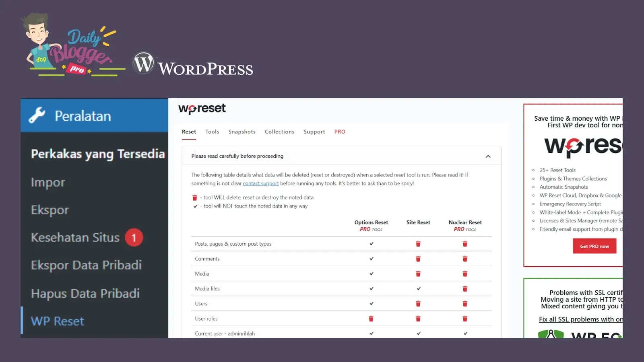
Task: Switch to the Support tab
Action: click(314, 132)
